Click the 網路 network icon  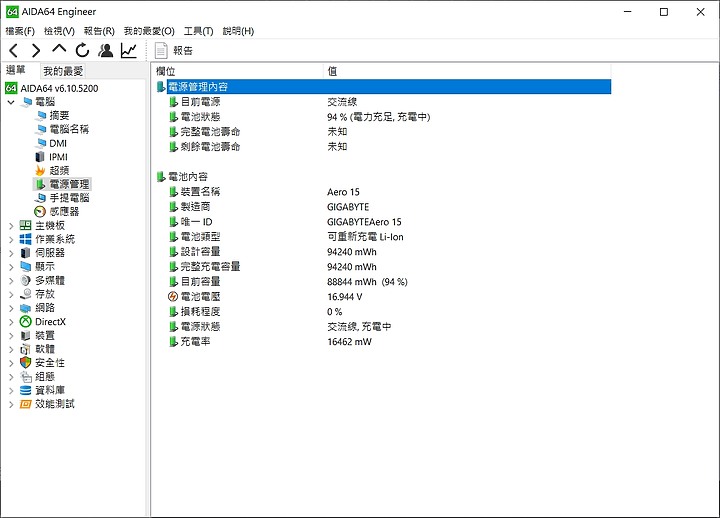(x=26, y=308)
